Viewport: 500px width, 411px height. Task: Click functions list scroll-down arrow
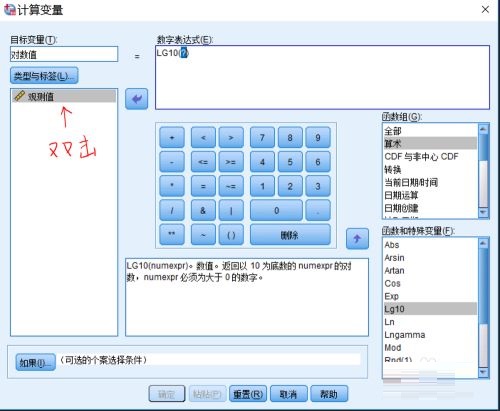[x=483, y=371]
